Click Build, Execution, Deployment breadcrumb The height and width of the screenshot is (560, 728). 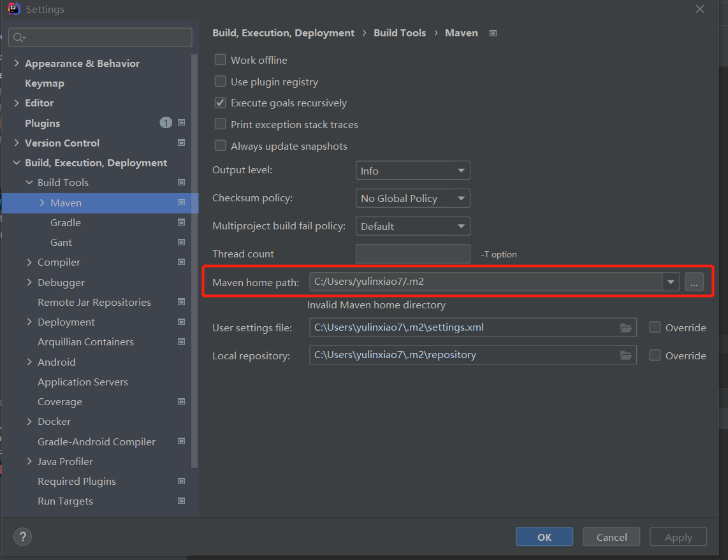coord(283,33)
